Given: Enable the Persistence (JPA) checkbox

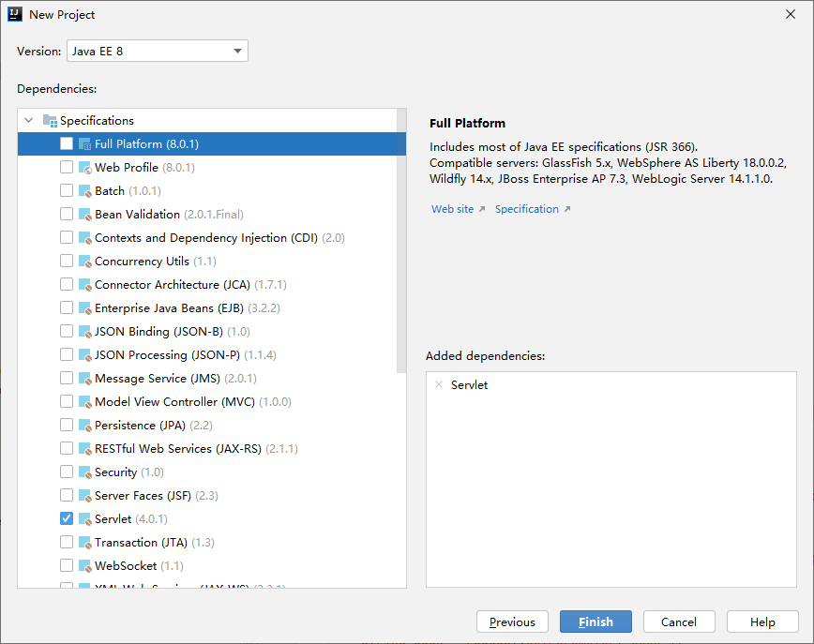Looking at the screenshot, I should 67,425.
